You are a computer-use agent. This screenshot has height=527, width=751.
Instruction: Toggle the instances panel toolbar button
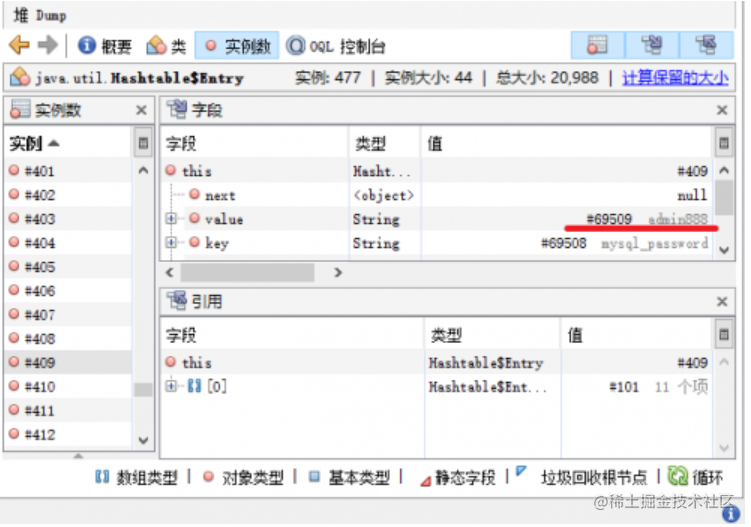click(x=597, y=46)
